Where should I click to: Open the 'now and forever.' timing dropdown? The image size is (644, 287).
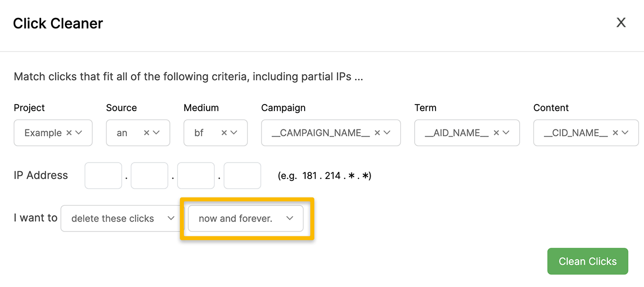(246, 219)
